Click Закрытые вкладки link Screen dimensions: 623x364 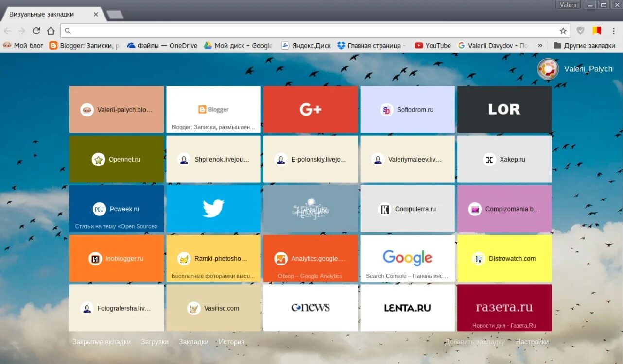[102, 342]
